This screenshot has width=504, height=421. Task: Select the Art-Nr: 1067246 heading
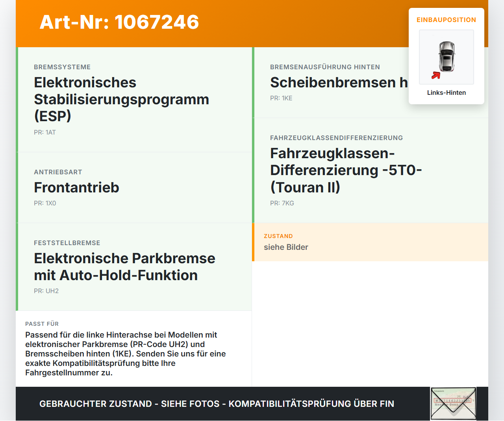119,22
